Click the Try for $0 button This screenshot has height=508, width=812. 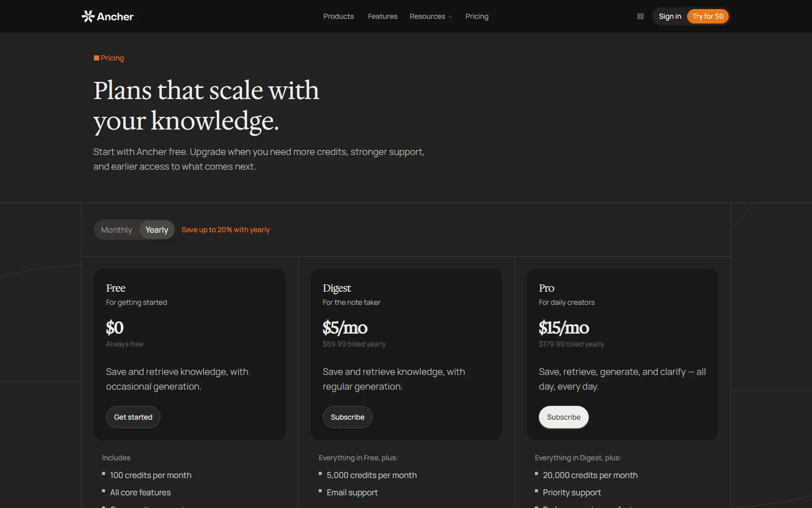pyautogui.click(x=708, y=16)
